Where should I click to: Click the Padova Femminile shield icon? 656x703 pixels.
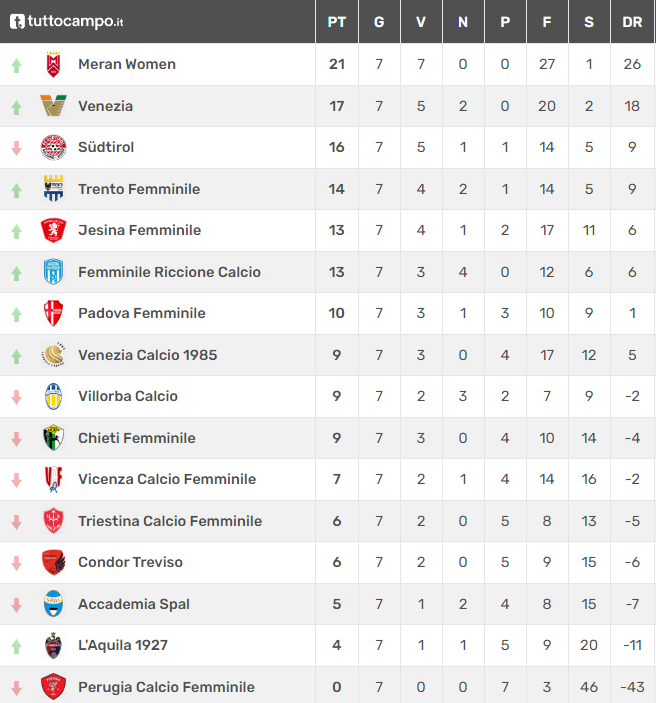click(x=53, y=313)
